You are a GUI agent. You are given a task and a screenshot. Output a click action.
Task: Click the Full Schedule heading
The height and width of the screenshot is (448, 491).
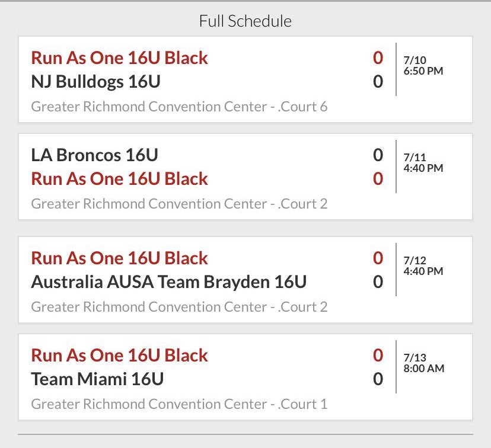245,21
